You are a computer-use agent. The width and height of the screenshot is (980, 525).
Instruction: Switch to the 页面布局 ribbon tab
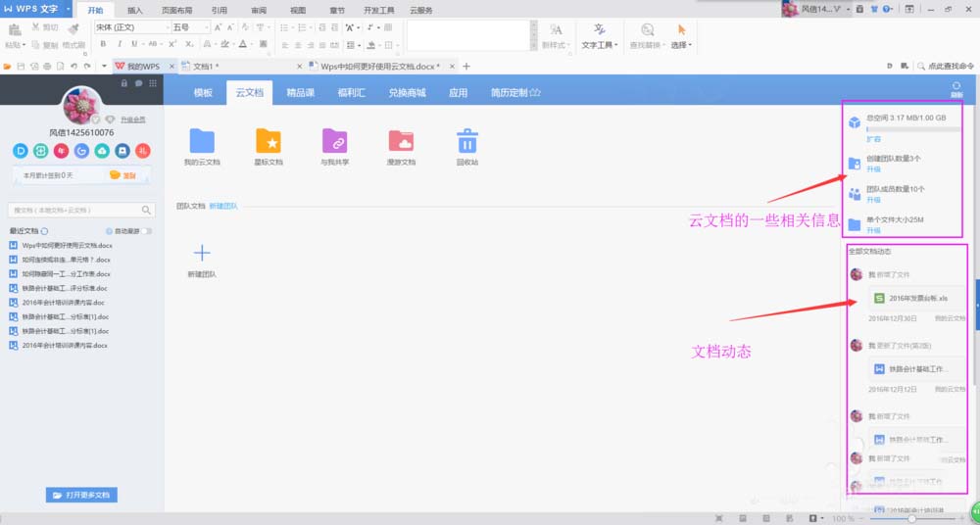coord(176,10)
